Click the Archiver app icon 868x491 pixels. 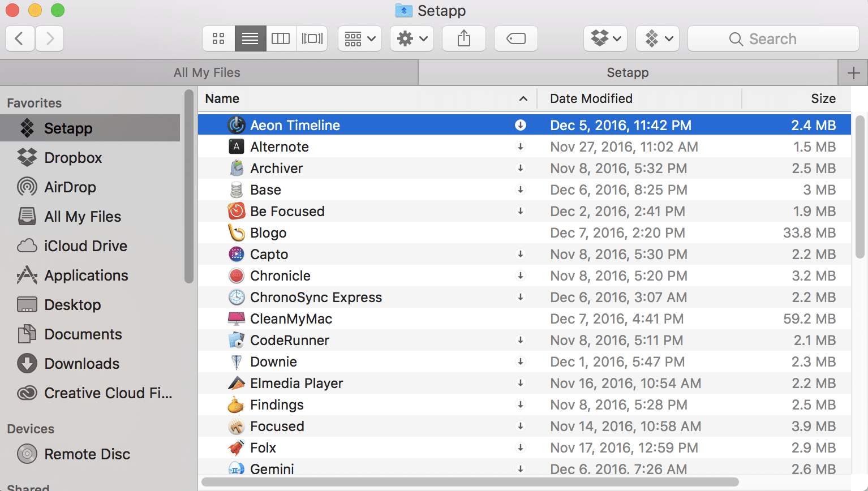tap(237, 168)
